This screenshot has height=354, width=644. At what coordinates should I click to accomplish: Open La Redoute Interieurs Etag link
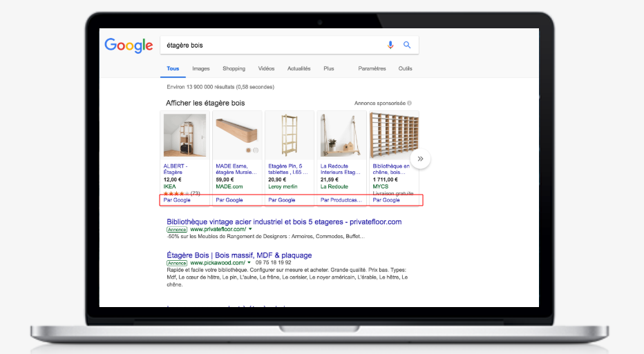341,169
